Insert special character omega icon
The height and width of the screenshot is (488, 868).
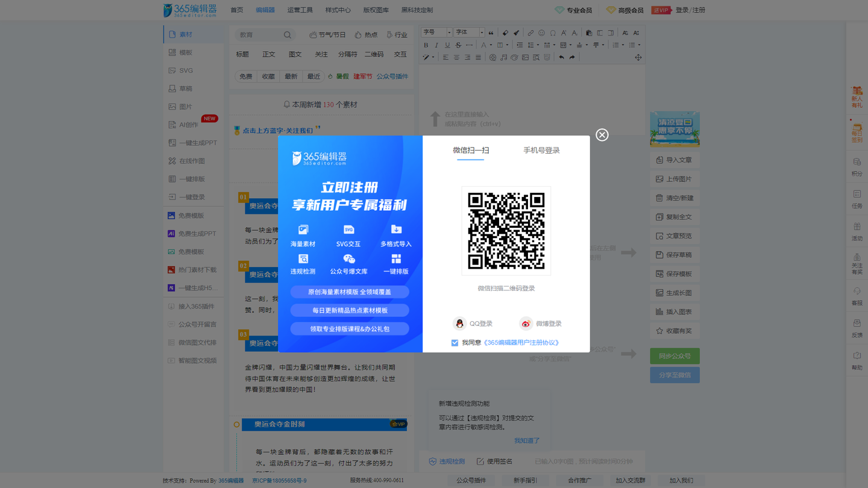point(553,33)
